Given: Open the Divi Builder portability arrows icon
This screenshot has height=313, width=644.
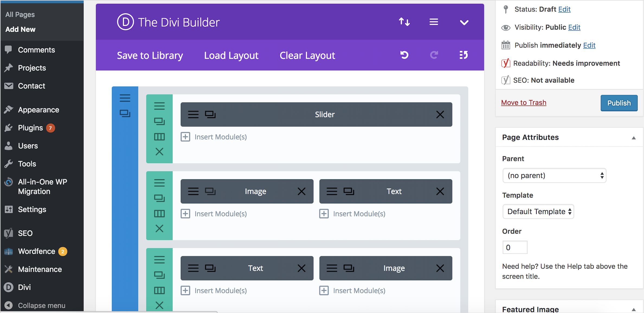Looking at the screenshot, I should (x=404, y=22).
